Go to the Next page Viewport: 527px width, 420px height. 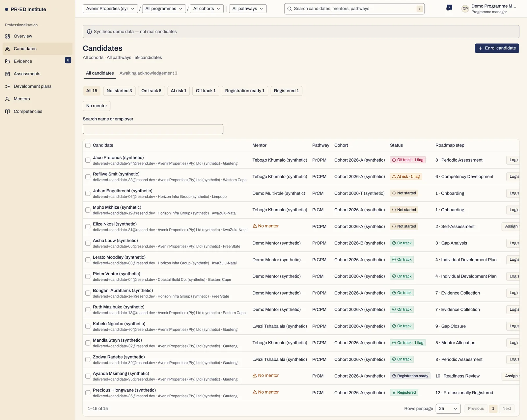507,408
